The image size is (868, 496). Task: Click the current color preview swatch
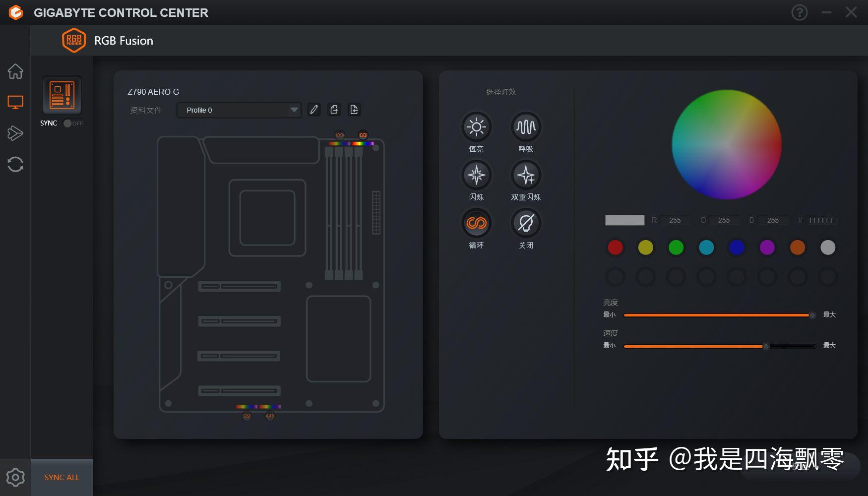(625, 220)
